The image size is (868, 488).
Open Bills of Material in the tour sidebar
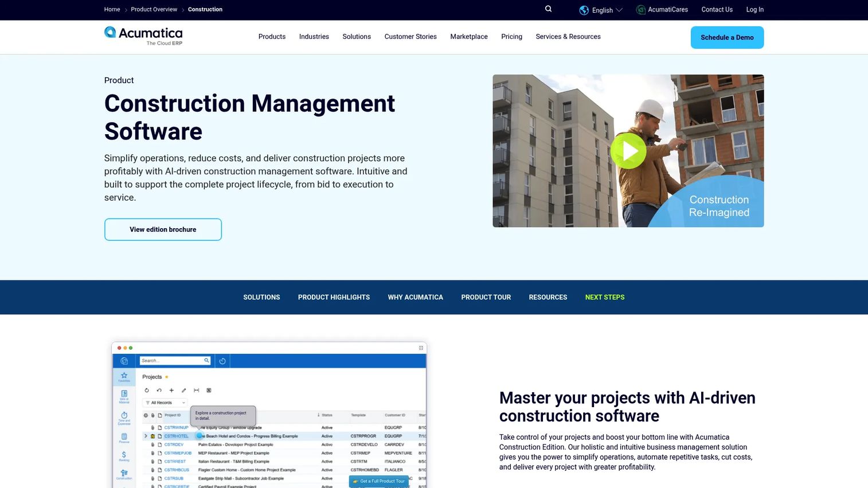[x=124, y=396]
